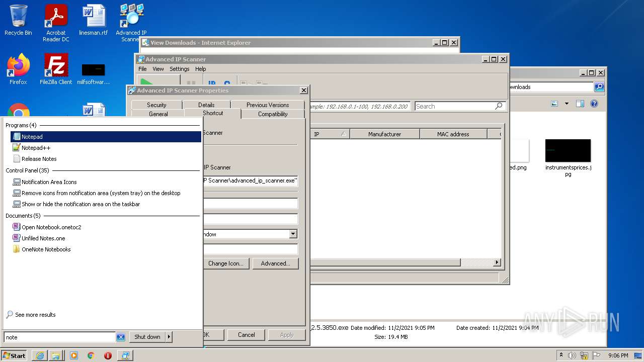
Task: Switch to the Details tab
Action: click(206, 105)
